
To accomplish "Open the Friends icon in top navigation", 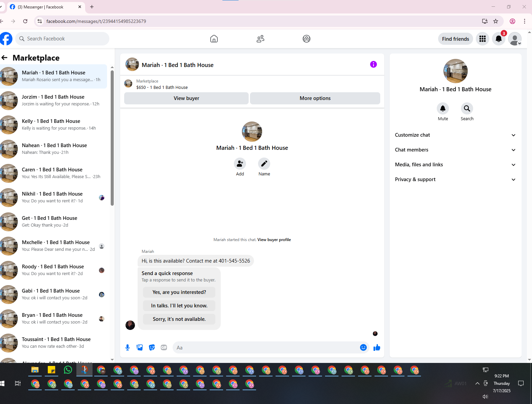I will pos(260,39).
